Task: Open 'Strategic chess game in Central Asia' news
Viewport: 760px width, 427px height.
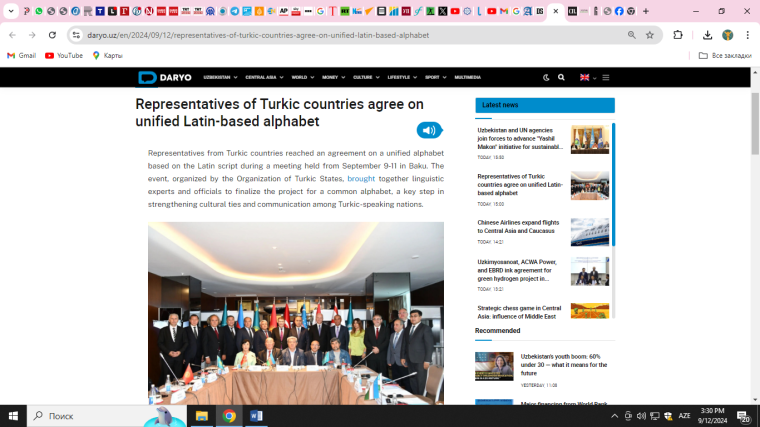Action: [x=519, y=312]
